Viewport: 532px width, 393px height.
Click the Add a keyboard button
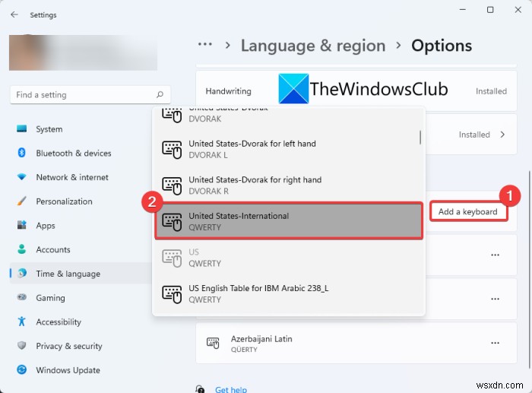(468, 211)
